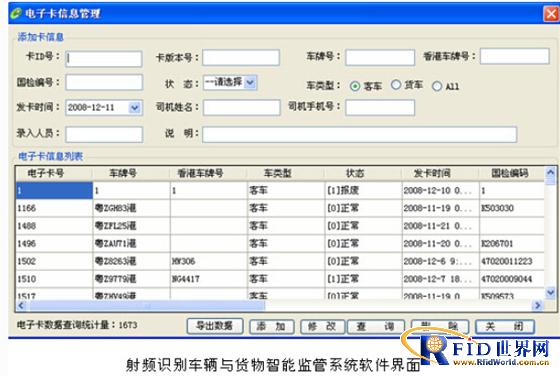Click the horizontal scrollbar left arrow
The image size is (560, 376).
pyautogui.click(x=21, y=306)
